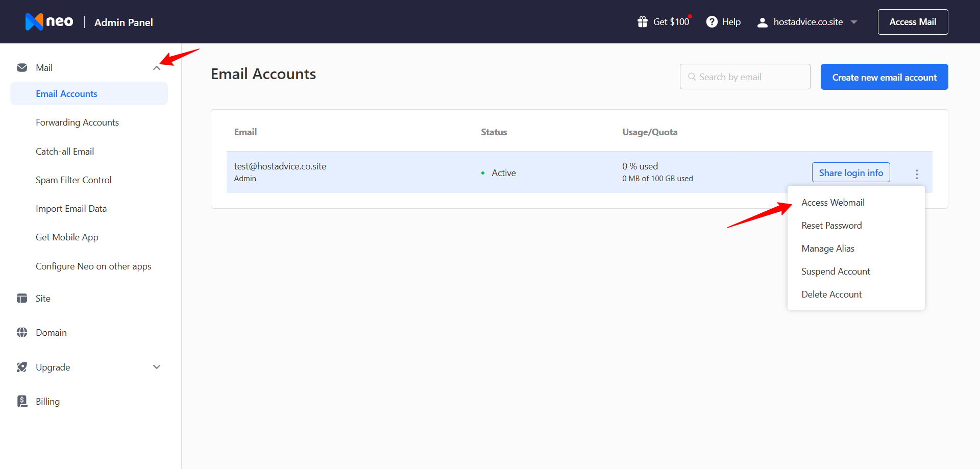
Task: Open the hostadvice.co.site account dropdown arrow
Action: click(854, 22)
